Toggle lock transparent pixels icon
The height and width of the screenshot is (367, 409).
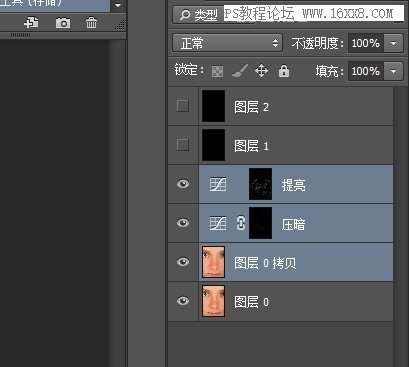click(x=217, y=71)
